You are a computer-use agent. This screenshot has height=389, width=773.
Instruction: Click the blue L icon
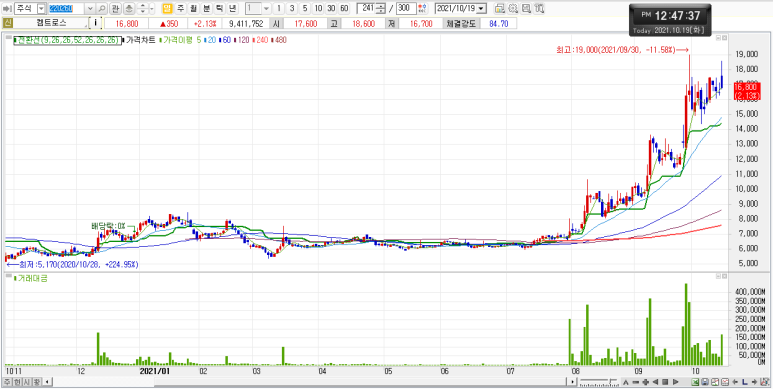click(745, 382)
